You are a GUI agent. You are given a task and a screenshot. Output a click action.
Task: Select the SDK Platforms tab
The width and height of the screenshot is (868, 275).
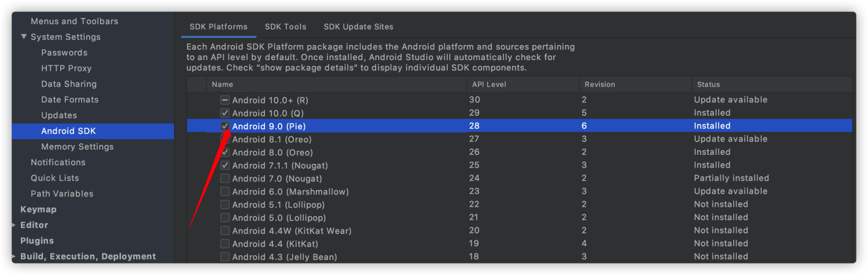coord(218,27)
